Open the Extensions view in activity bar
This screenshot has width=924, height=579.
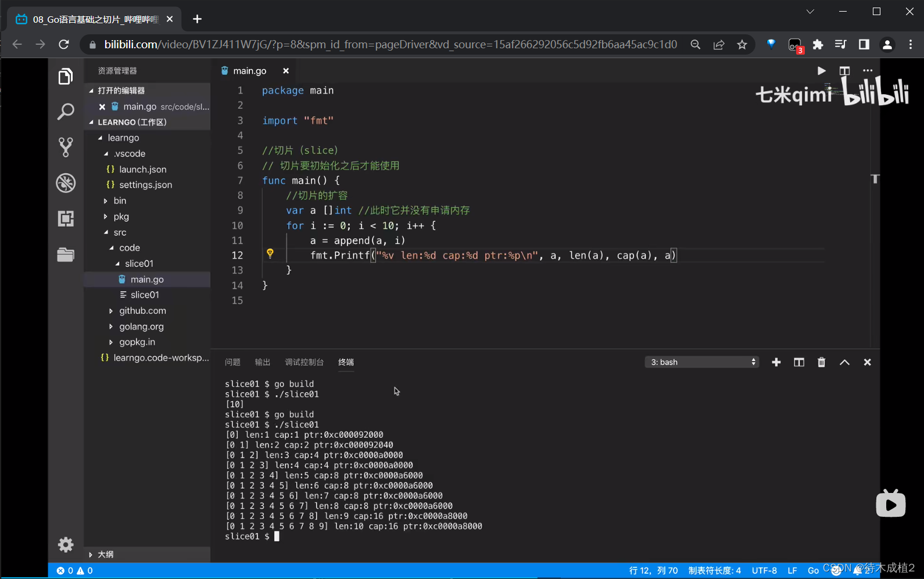(66, 219)
